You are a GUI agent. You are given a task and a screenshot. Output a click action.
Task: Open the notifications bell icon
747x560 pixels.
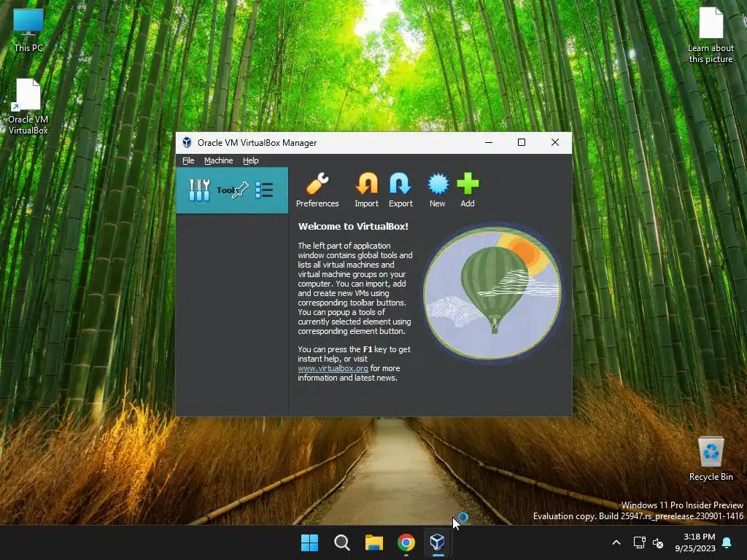(x=727, y=542)
